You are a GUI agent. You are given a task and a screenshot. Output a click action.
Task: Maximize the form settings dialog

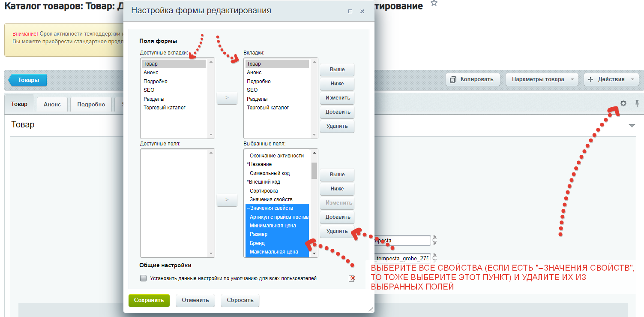pyautogui.click(x=350, y=12)
